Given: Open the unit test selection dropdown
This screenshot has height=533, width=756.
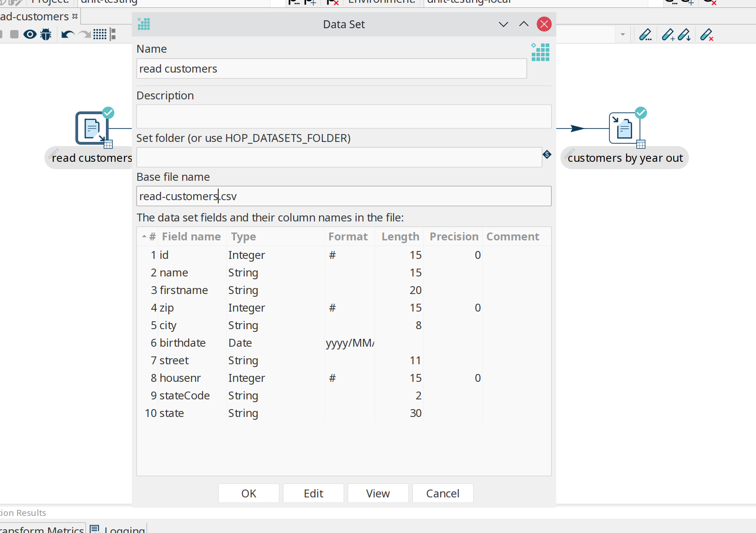Looking at the screenshot, I should tap(622, 35).
